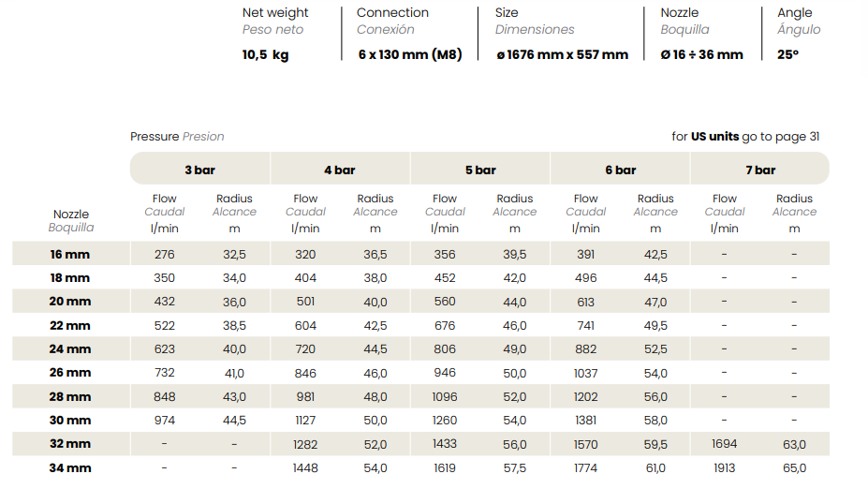Click the 1913 flow value cell
This screenshot has width=868, height=489.
coord(724,467)
